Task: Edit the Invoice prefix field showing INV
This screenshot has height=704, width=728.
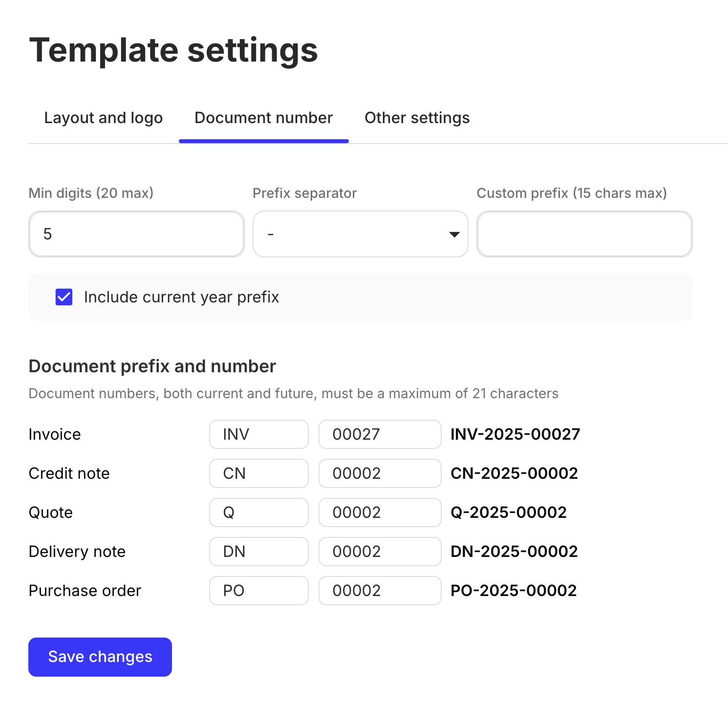Action: (258, 434)
